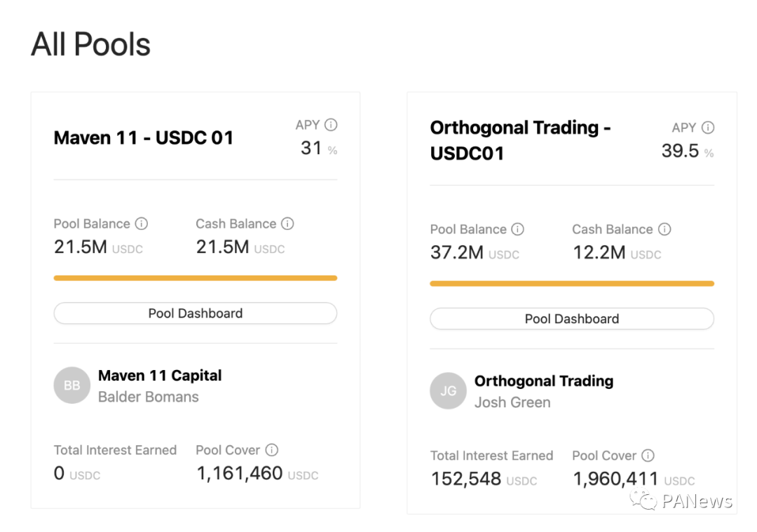Click the Pool Balance info icon on Maven 11 card
This screenshot has height=532, width=757.
(142, 224)
